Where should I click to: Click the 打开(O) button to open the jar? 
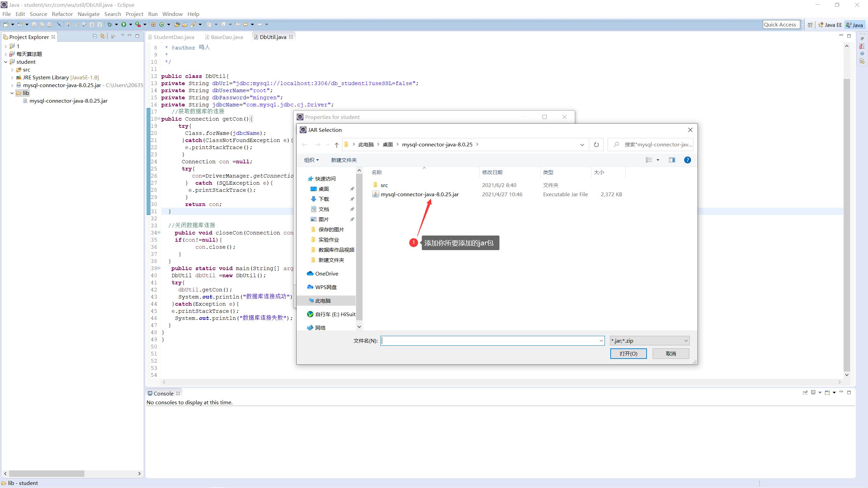628,353
